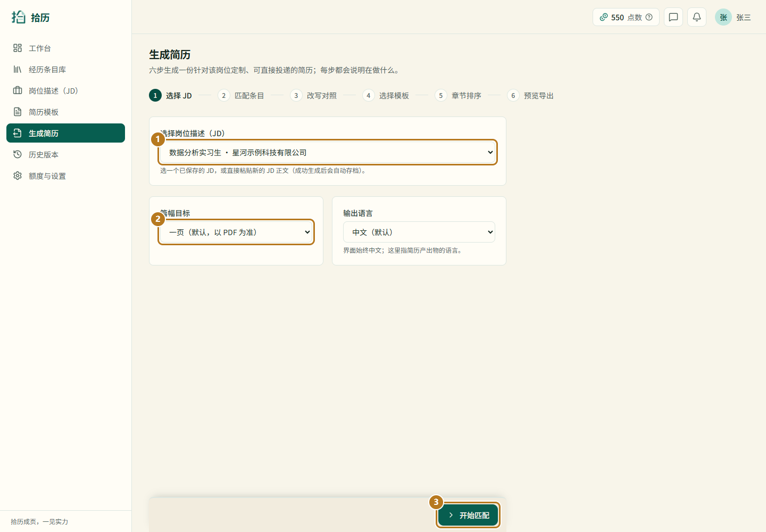Screen dimensions: 766x532
Task: Select step 2 匹配条目
Action: pyautogui.click(x=240, y=95)
